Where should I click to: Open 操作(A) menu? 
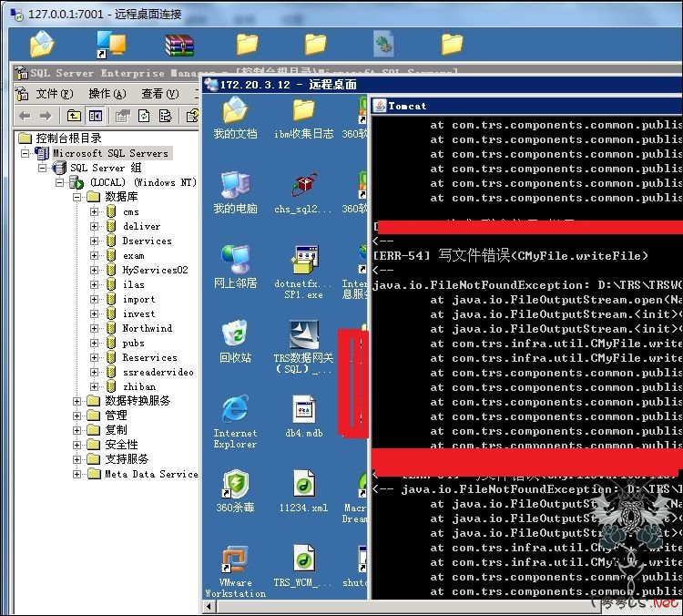click(x=107, y=94)
